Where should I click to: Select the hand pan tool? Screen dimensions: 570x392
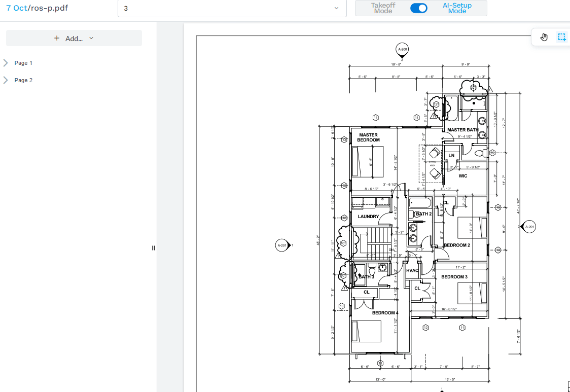tap(544, 37)
